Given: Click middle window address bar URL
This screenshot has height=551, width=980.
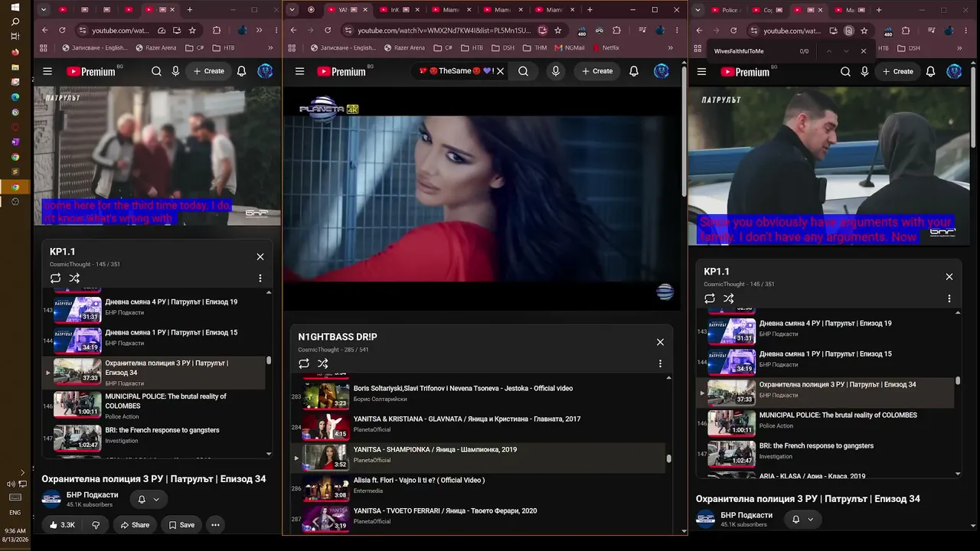Looking at the screenshot, I should click(x=444, y=31).
